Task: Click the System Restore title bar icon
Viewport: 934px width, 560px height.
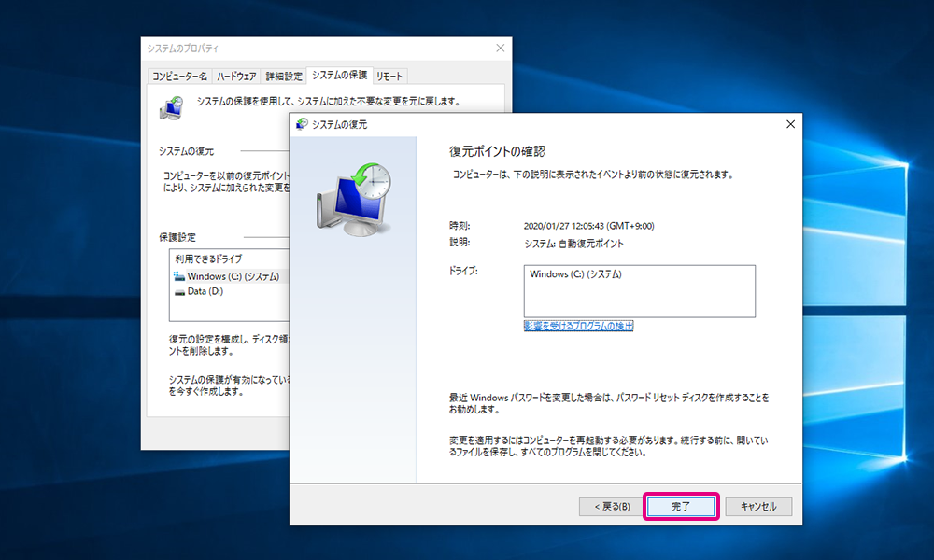Action: click(x=302, y=124)
